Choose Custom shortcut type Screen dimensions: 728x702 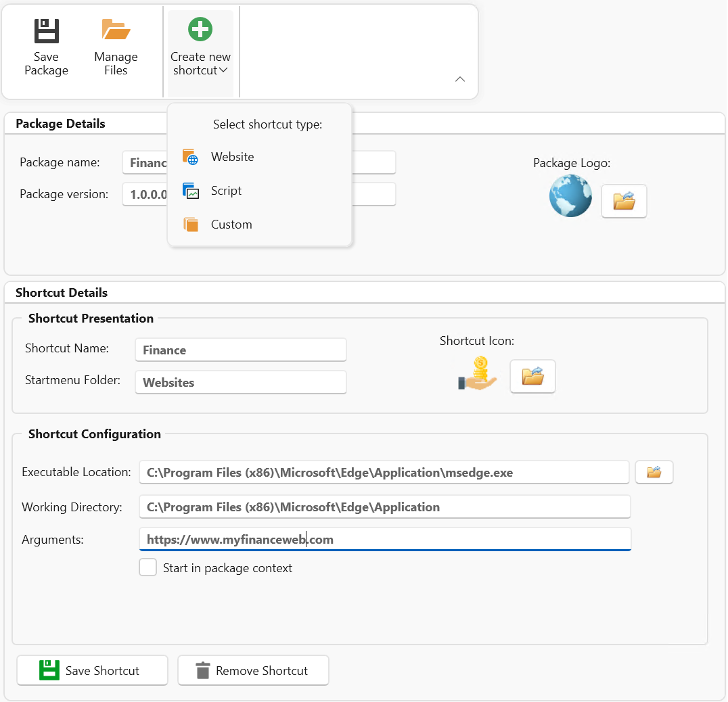(x=231, y=225)
